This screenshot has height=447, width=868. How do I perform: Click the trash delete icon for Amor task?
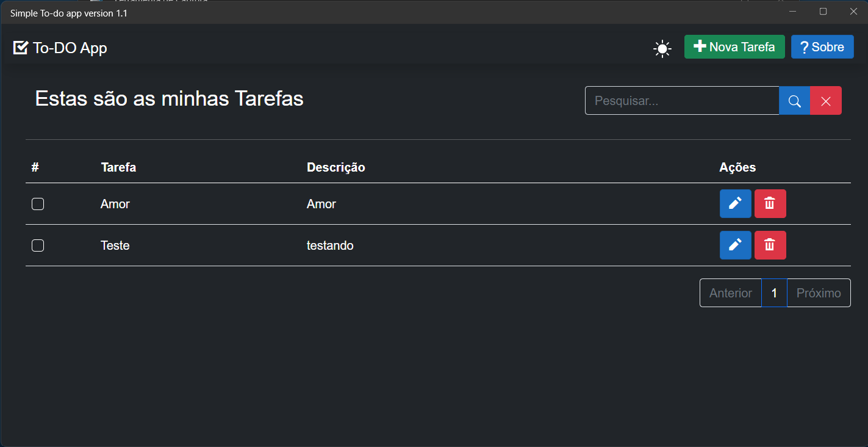point(770,203)
